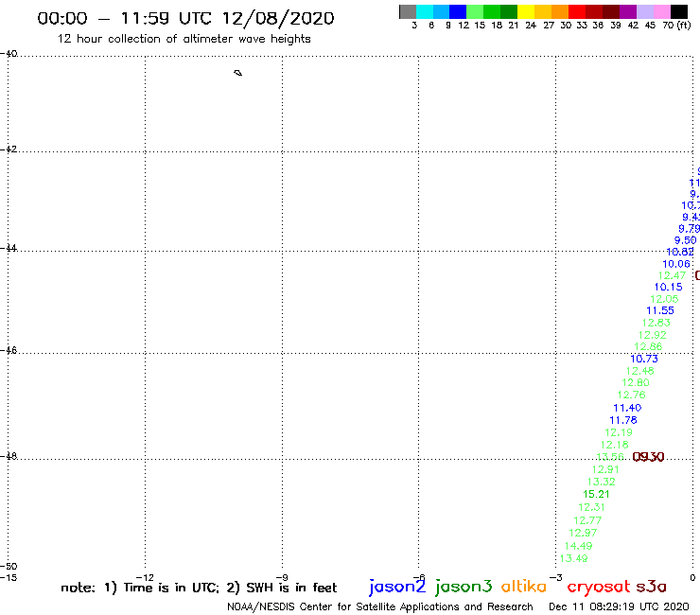Click the dark red swatch left of label 36
The image size is (700, 615).
[x=594, y=11]
